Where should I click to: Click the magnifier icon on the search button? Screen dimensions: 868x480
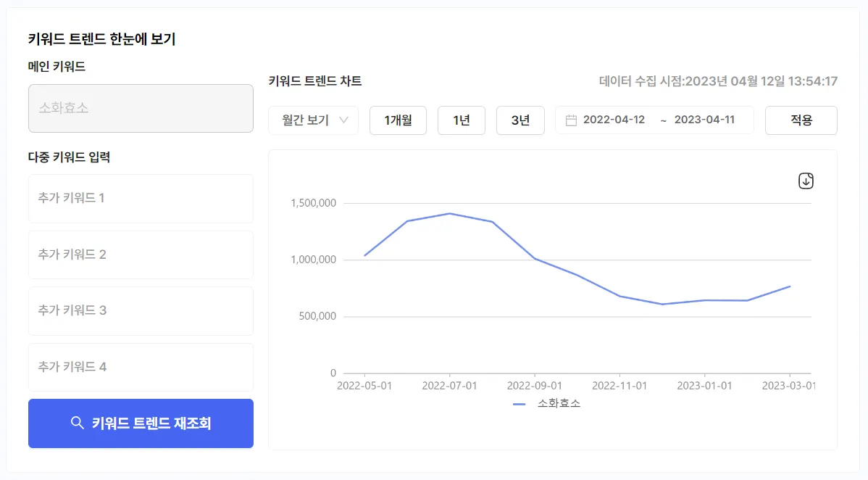[77, 423]
